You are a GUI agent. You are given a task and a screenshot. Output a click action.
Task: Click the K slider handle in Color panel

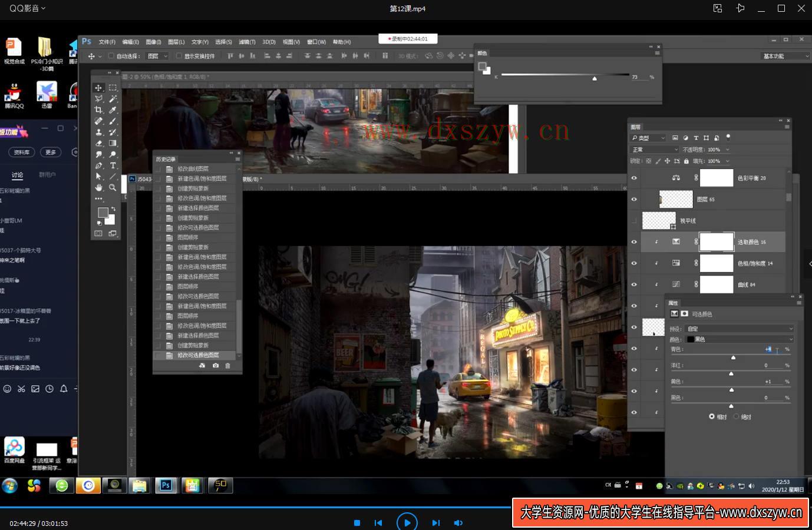point(595,78)
